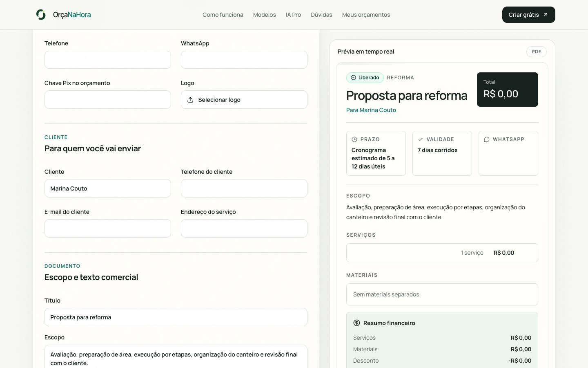Click the 1 serviço row in Serviços
The image size is (588, 368).
[x=442, y=253]
